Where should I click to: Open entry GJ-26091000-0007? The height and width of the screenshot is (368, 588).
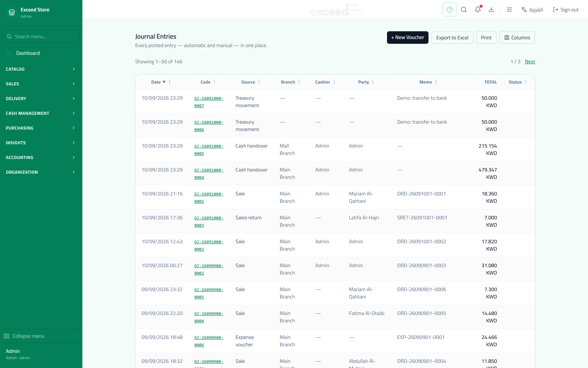(x=209, y=102)
